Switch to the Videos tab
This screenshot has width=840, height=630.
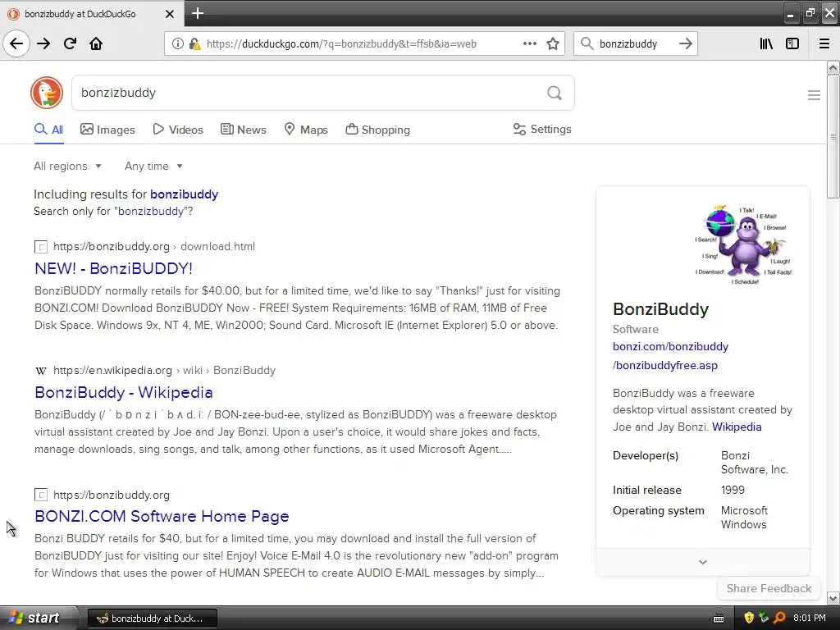178,130
